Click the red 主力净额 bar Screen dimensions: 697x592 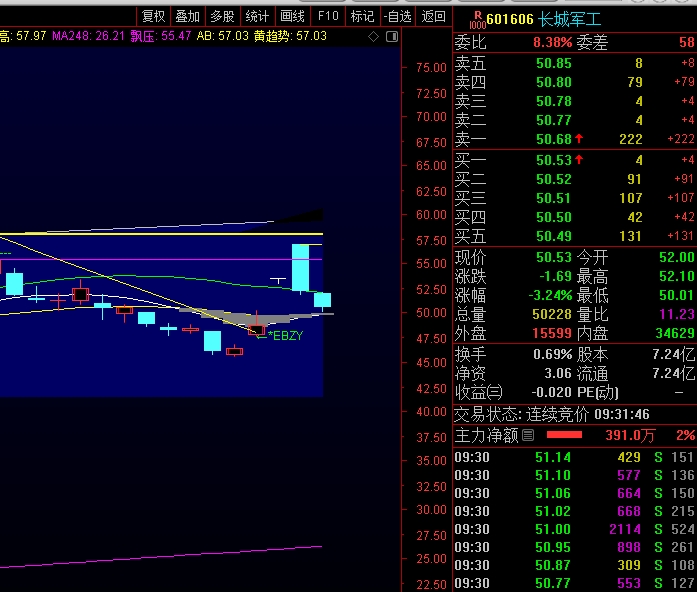coord(564,435)
